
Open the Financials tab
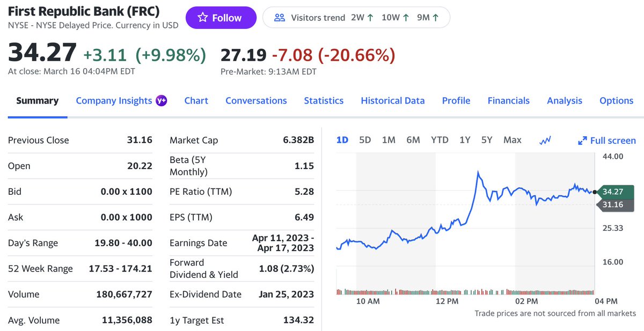tap(508, 101)
